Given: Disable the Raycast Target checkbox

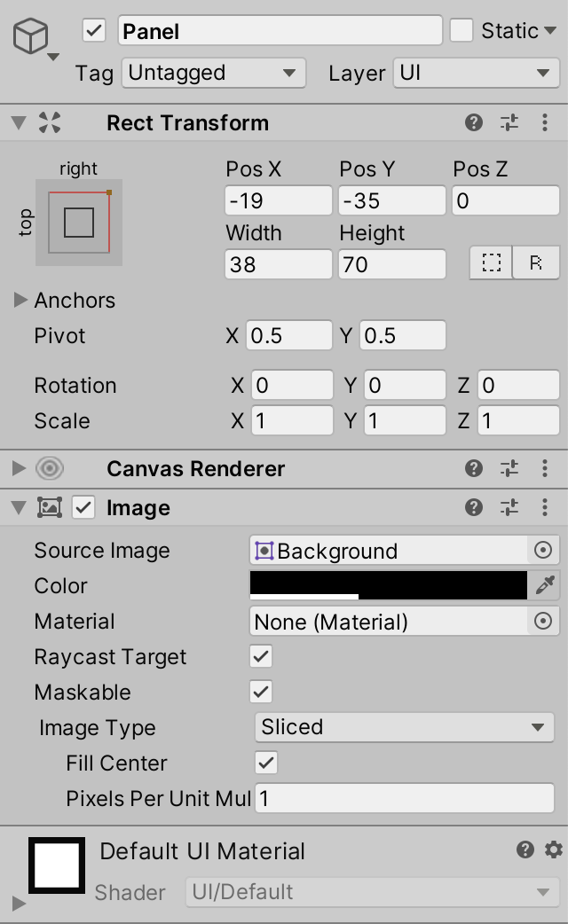Looking at the screenshot, I should 261,657.
